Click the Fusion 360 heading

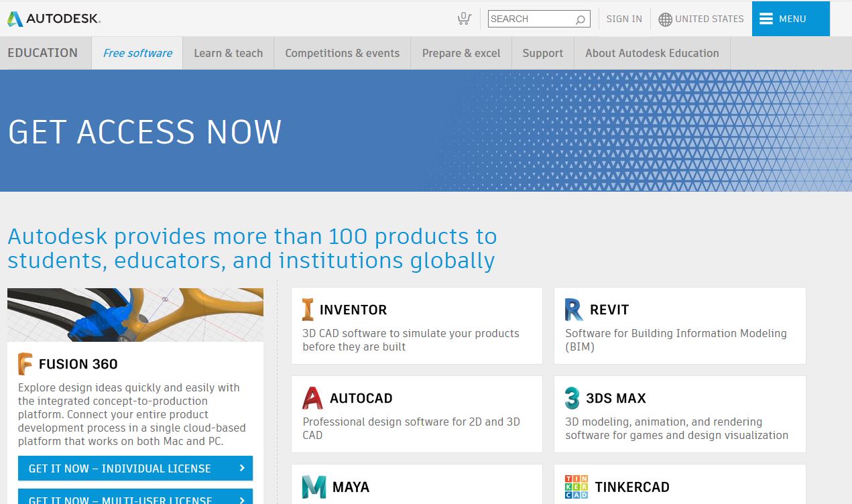tap(78, 364)
